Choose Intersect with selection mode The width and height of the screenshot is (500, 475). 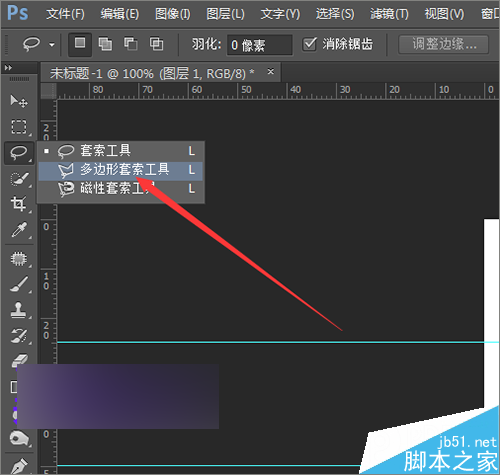point(156,44)
